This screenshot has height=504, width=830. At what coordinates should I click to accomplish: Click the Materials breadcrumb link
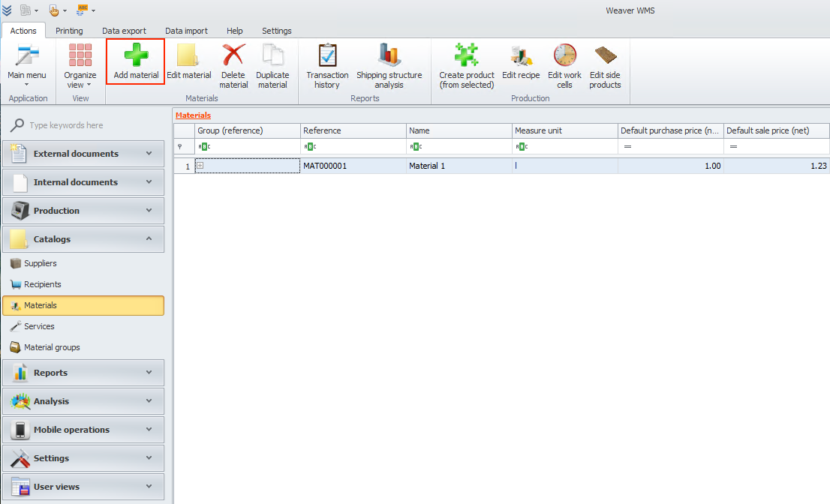click(x=193, y=115)
